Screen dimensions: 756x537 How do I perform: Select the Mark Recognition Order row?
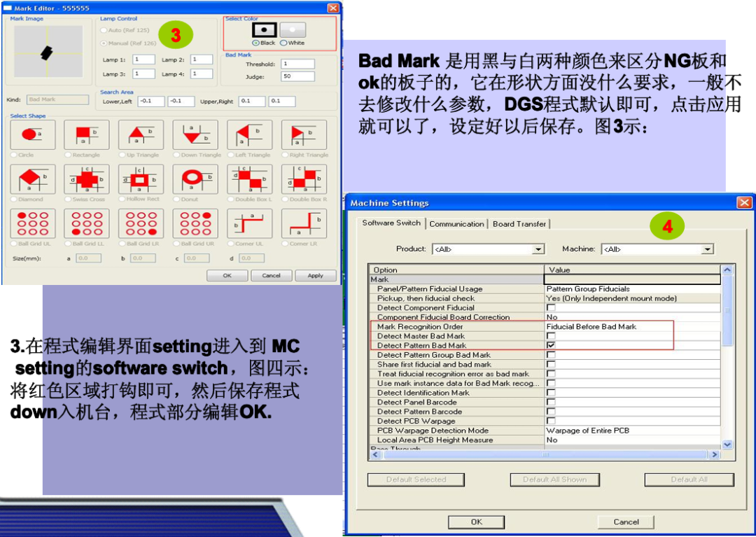[x=545, y=326]
